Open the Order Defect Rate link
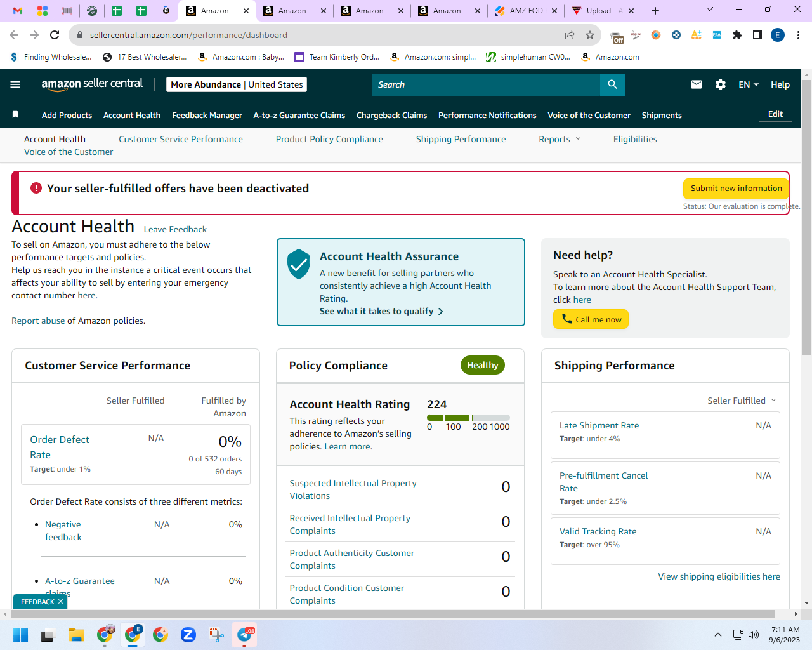Image resolution: width=812 pixels, height=650 pixels. click(x=60, y=447)
